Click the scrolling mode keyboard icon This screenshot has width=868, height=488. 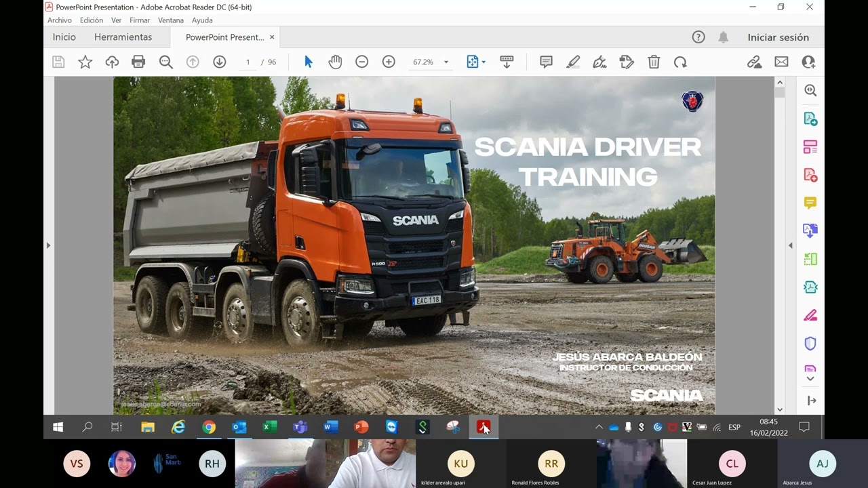(507, 62)
